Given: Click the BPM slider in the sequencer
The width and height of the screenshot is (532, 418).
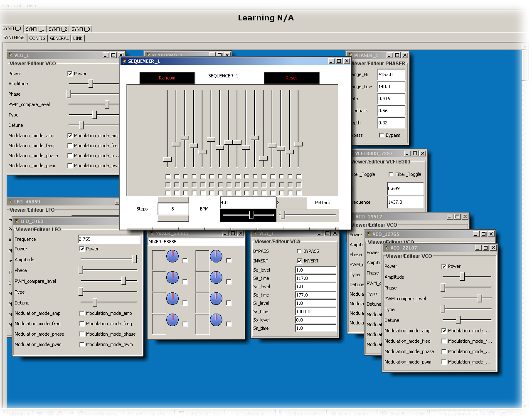Looking at the screenshot, I should point(251,215).
